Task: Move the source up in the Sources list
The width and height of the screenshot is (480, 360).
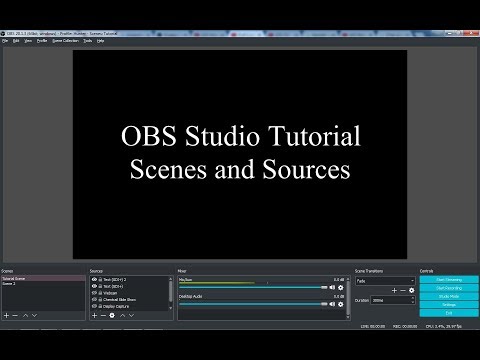Action: pos(123,315)
